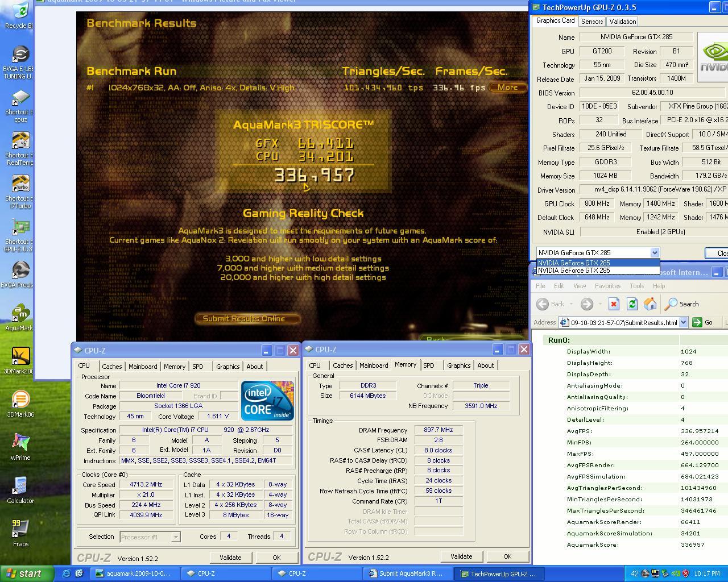Click OK in left CPU-Z window
The image size is (728, 582).
click(x=276, y=558)
